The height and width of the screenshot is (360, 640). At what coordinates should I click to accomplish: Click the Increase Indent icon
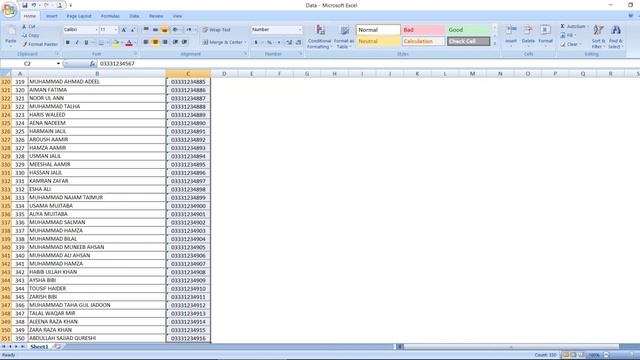(x=185, y=42)
